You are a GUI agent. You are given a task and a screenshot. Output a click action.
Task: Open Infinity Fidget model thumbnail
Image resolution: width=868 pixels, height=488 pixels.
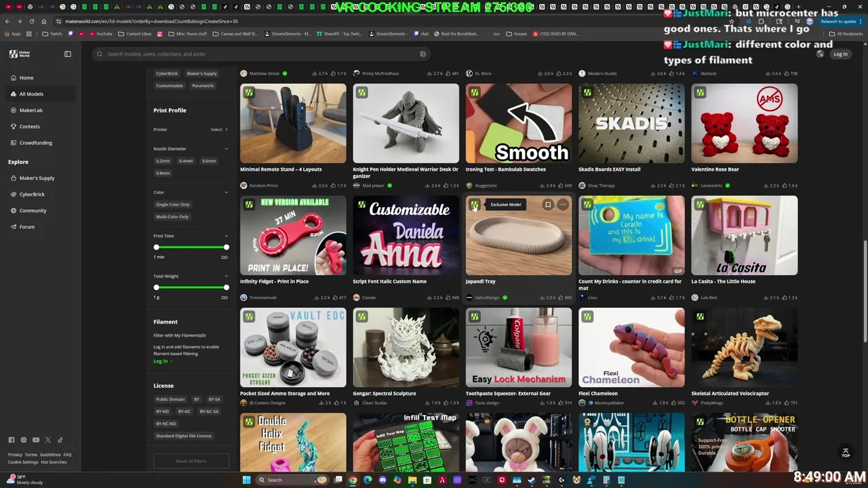click(293, 235)
